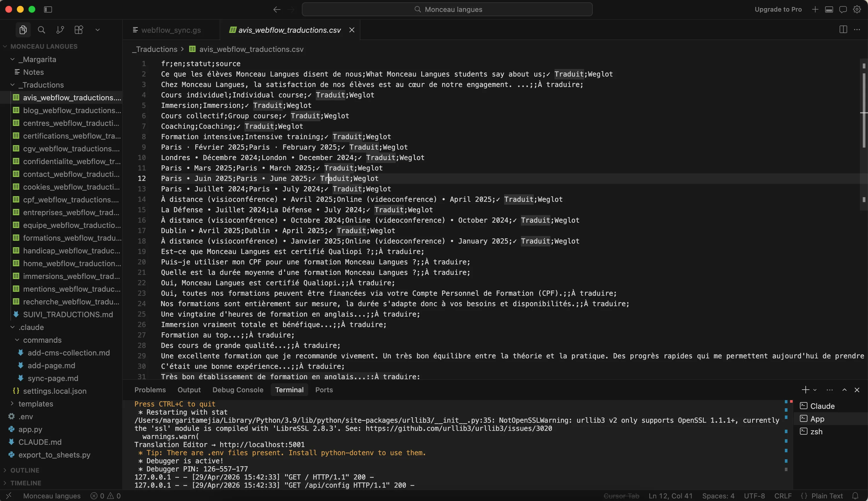The height and width of the screenshot is (501, 868).
Task: Open the Extensions view icon
Action: click(79, 30)
